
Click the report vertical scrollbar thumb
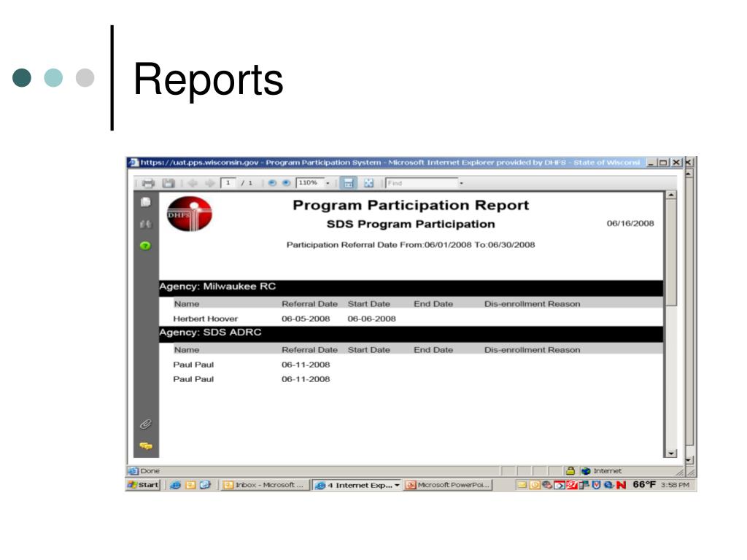click(x=671, y=252)
